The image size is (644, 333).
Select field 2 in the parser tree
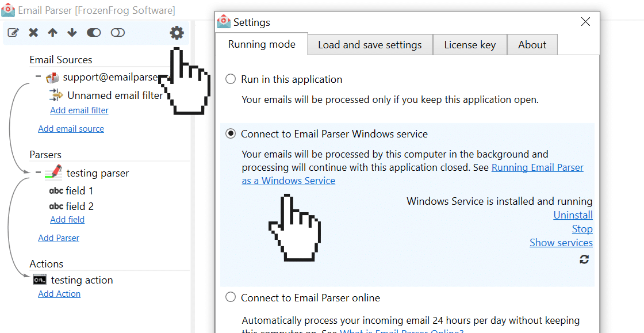click(79, 206)
